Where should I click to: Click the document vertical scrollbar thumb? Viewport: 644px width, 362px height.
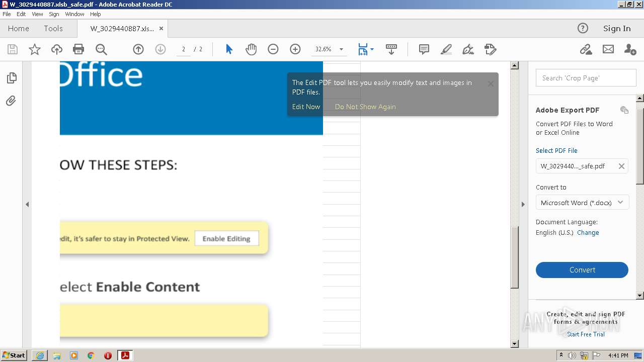coord(514,257)
